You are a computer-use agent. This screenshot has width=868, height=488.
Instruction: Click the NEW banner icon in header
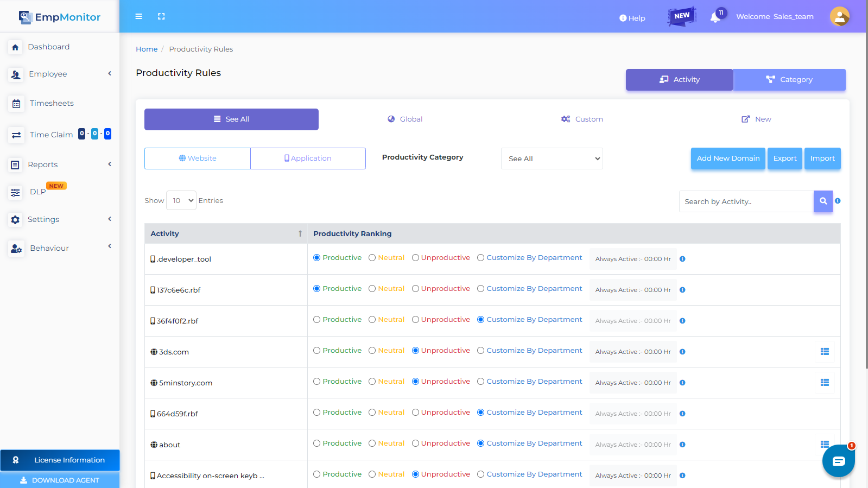pyautogui.click(x=682, y=16)
